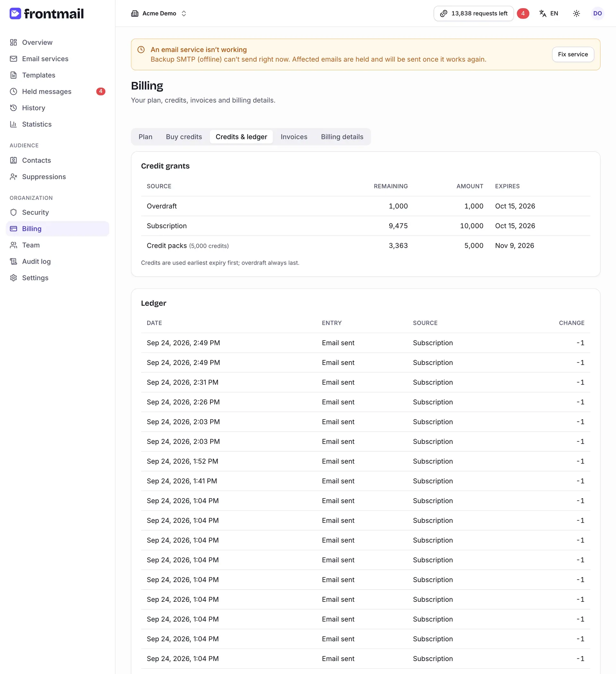Click the Billing credit card icon
The height and width of the screenshot is (674, 616).
[x=13, y=229]
